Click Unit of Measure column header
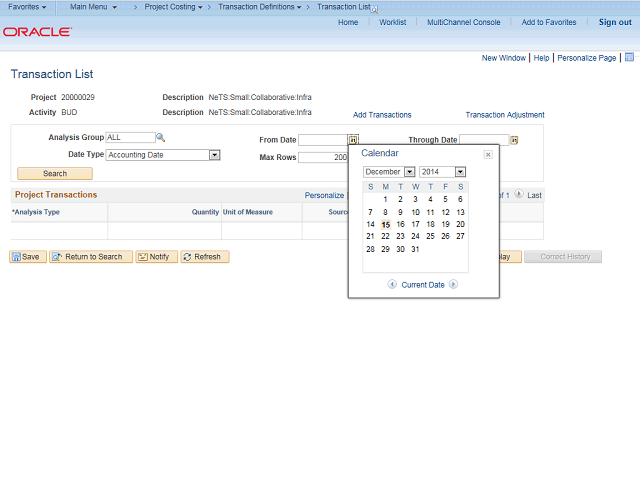Viewport: 640px width, 480px height. pyautogui.click(x=248, y=212)
